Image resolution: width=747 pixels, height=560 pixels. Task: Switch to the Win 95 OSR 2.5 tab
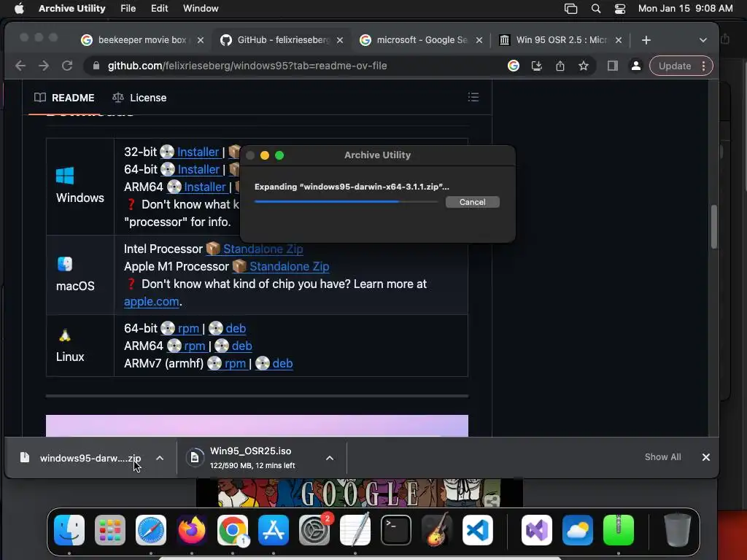pos(560,40)
